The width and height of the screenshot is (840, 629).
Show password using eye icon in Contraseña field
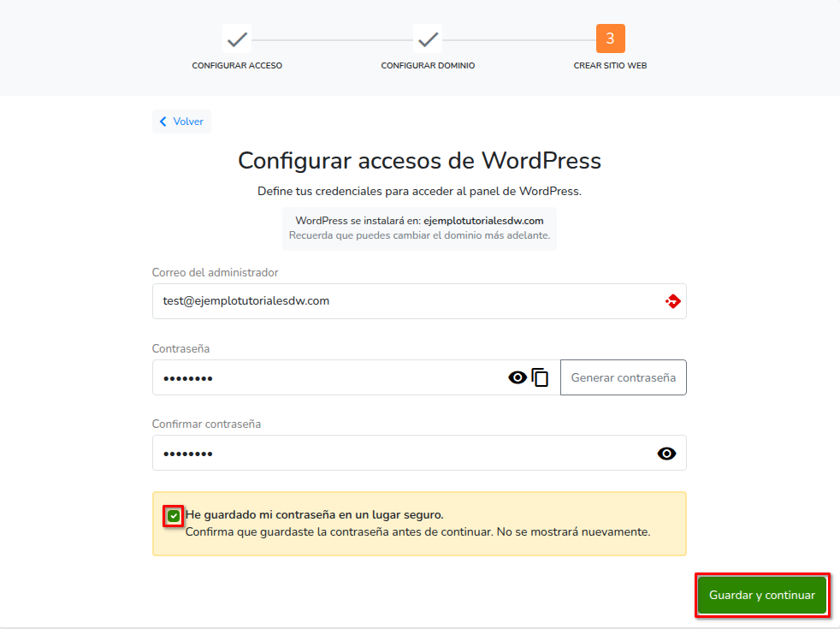click(x=518, y=377)
